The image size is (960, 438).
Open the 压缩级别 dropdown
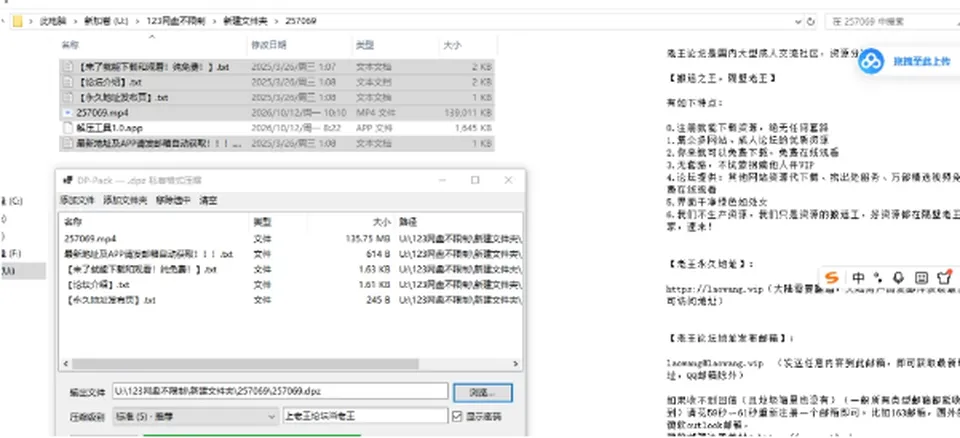point(195,417)
